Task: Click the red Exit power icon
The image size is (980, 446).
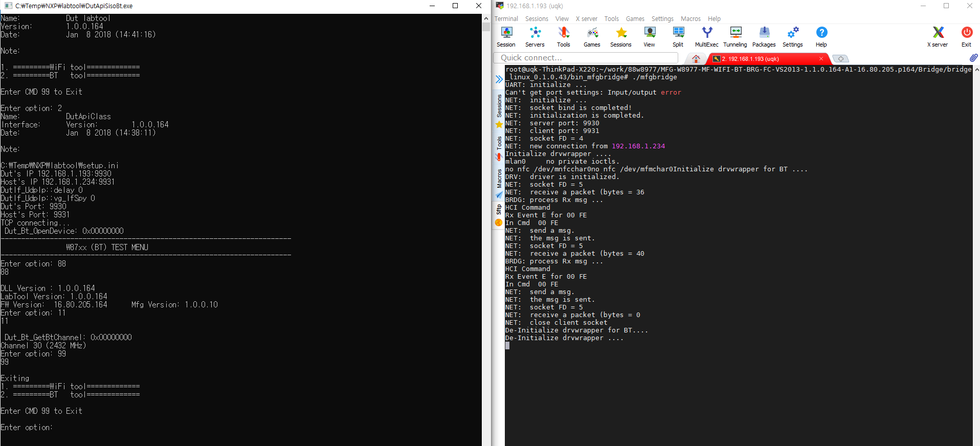Action: point(967,37)
